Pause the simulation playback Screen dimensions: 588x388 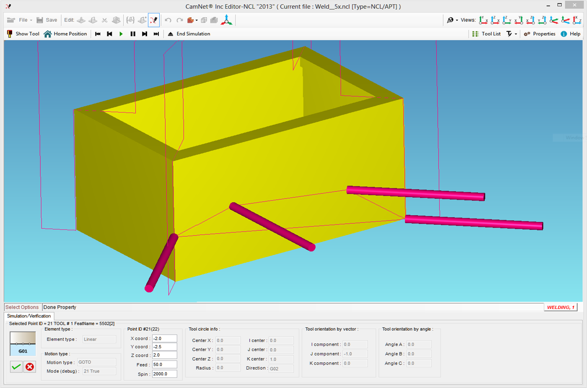coord(133,34)
